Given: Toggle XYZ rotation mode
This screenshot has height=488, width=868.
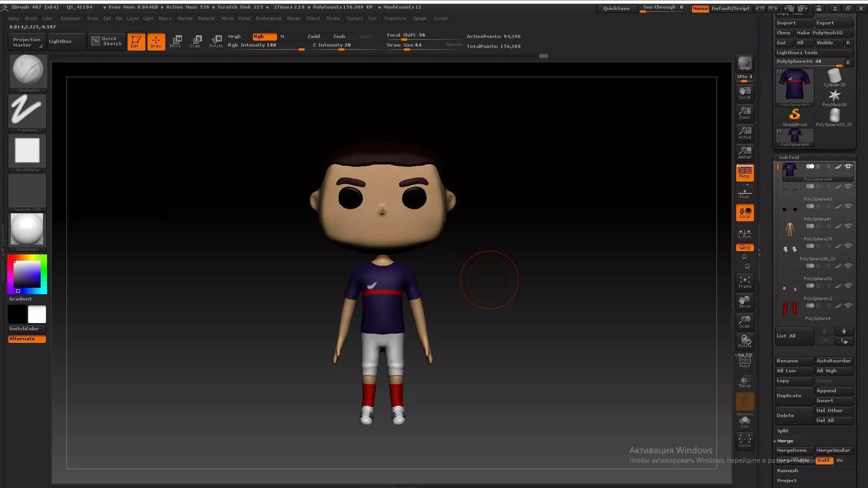Looking at the screenshot, I should pos(745,248).
